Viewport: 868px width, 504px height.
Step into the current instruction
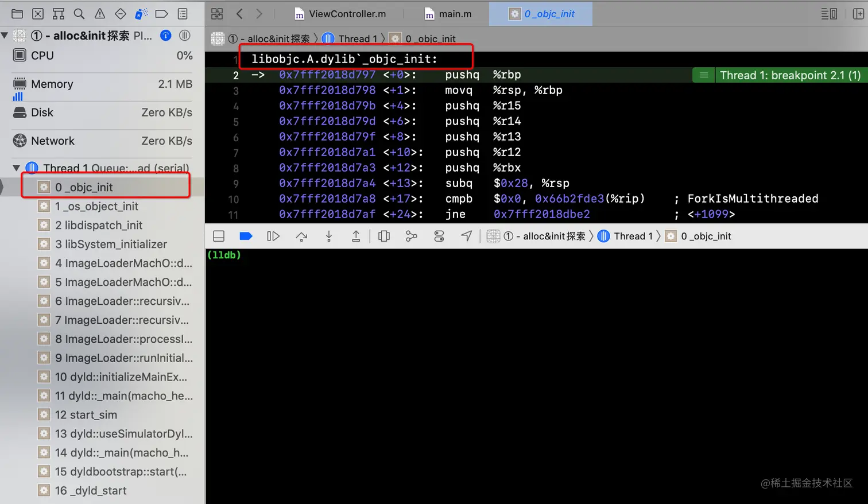(x=329, y=236)
